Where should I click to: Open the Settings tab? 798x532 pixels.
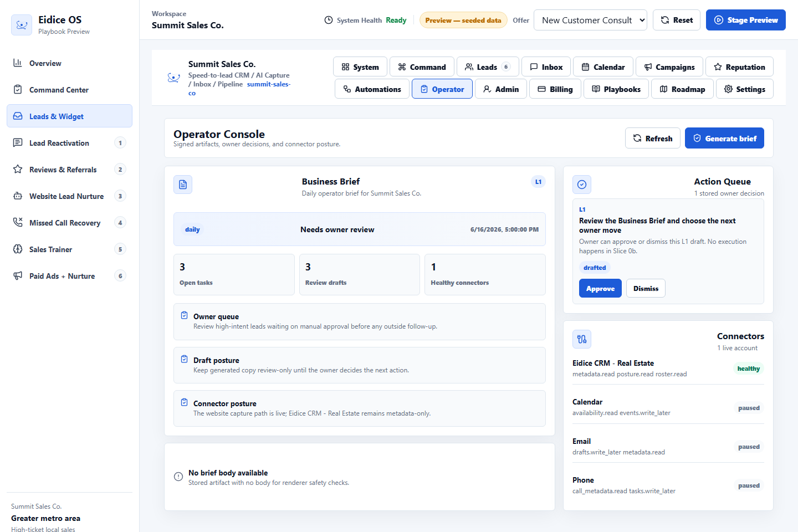pyautogui.click(x=745, y=89)
